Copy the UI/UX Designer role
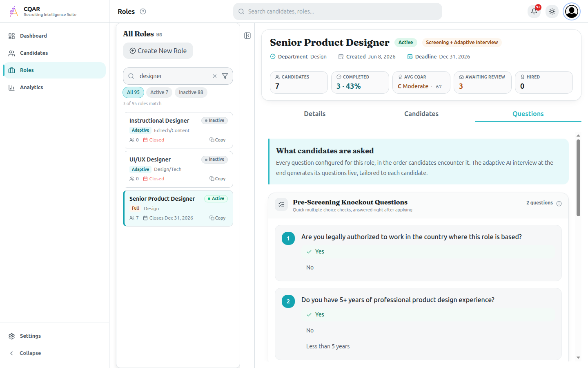Viewport: 588px width, 368px height. [x=218, y=179]
